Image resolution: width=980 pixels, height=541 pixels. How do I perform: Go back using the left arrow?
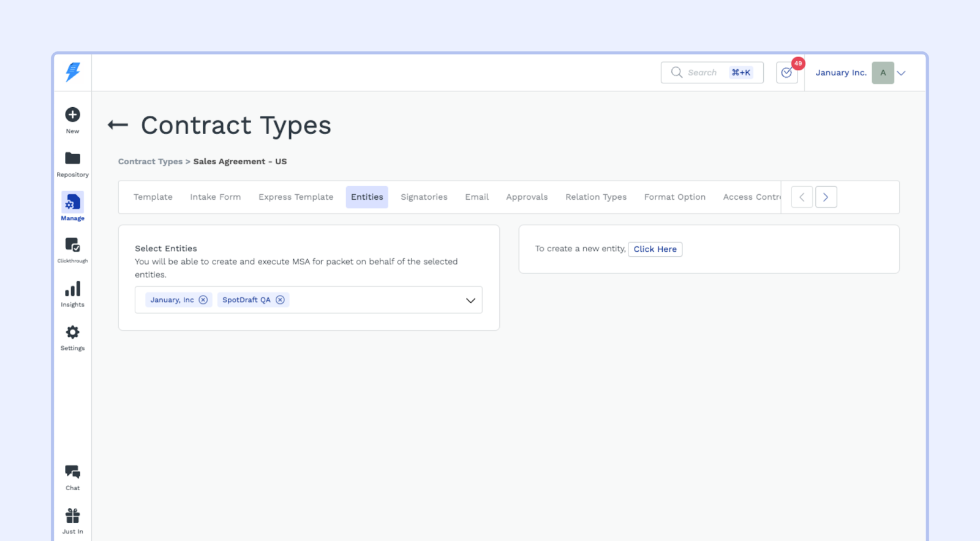click(x=118, y=126)
